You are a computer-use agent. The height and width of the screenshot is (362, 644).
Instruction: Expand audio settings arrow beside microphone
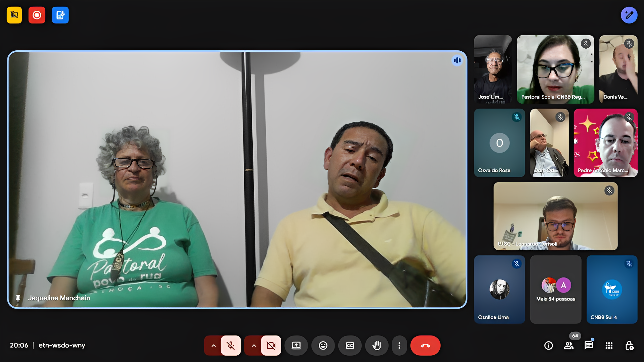(x=213, y=346)
